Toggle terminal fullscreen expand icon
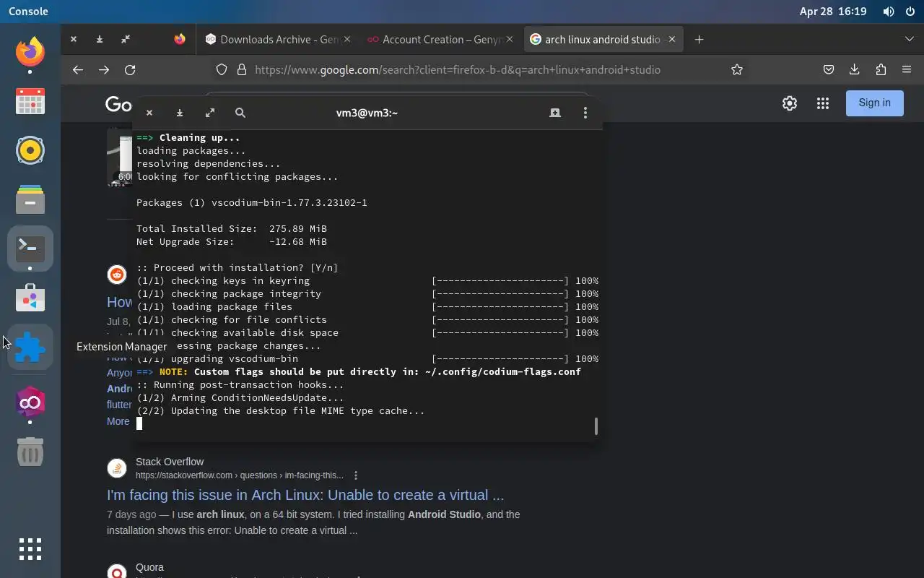Viewport: 924px width, 578px height. (210, 113)
